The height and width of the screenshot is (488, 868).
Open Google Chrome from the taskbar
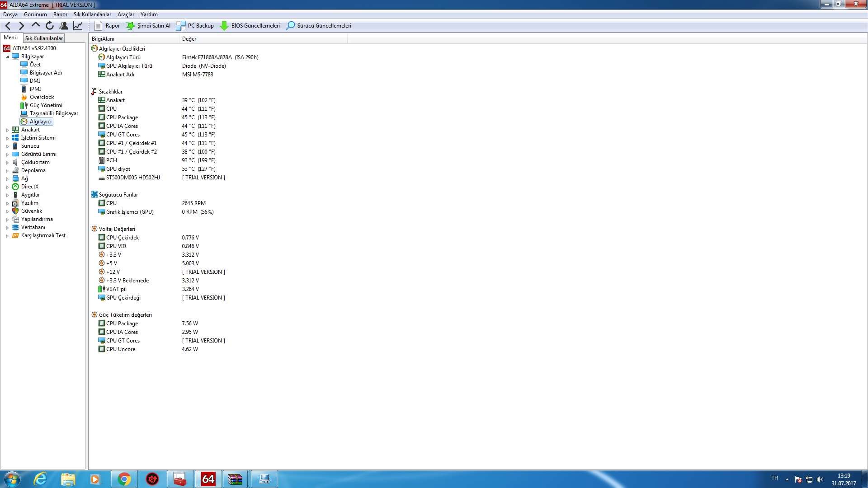[124, 479]
